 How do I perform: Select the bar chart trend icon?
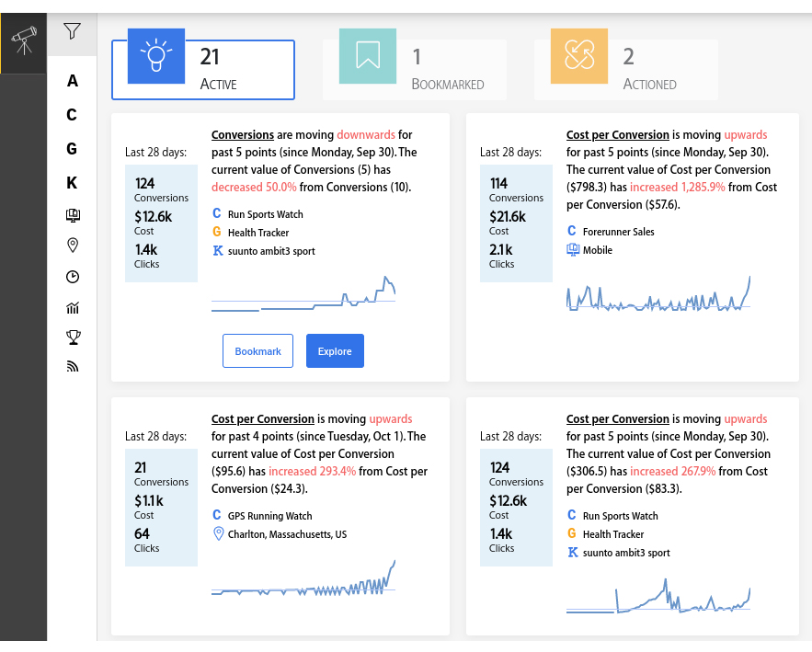coord(73,308)
